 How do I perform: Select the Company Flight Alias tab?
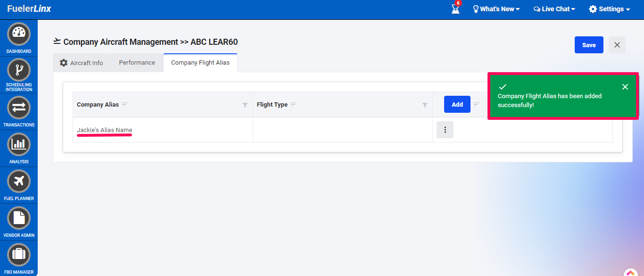pos(200,62)
